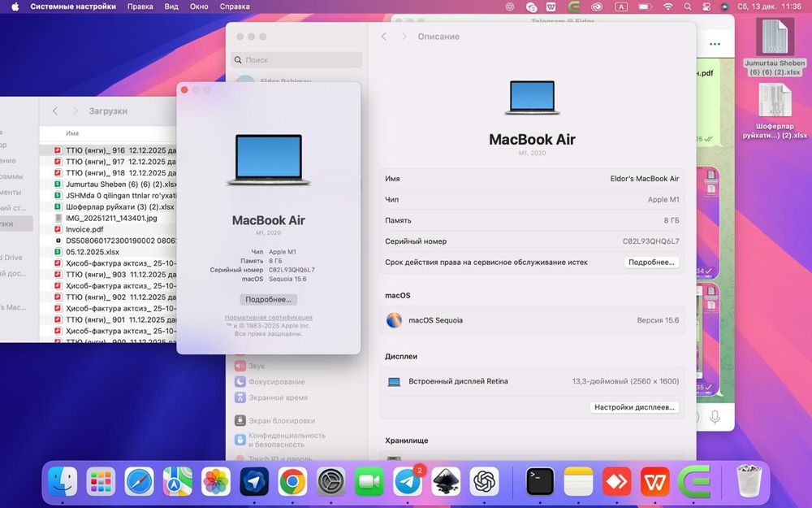The image size is (812, 508).
Task: Select the Шоферлар руйхати desktop file
Action: (x=775, y=111)
